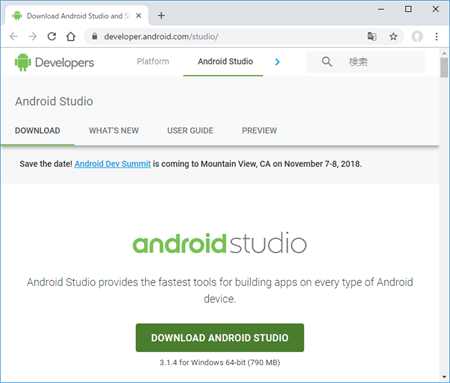
Task: Open the Chrome three-dot menu
Action: point(436,36)
